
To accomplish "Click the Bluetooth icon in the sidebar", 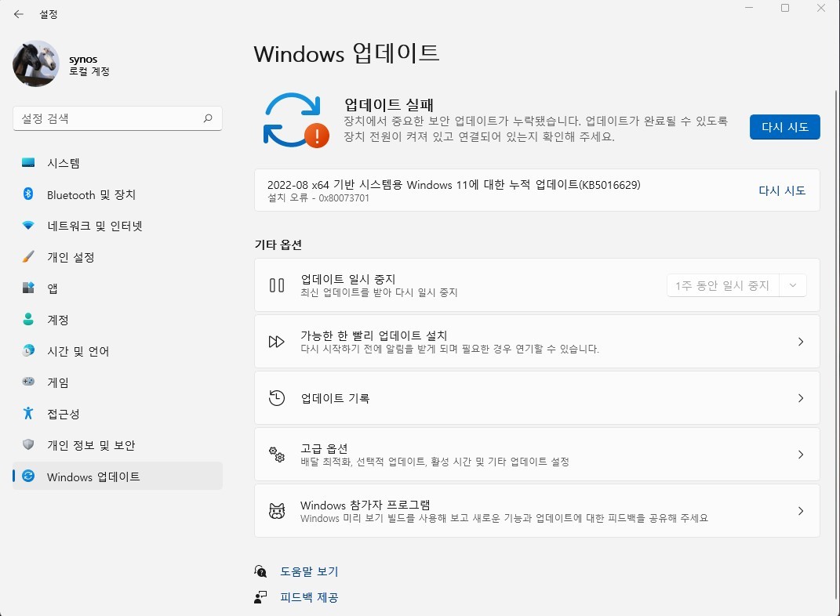I will coord(28,194).
